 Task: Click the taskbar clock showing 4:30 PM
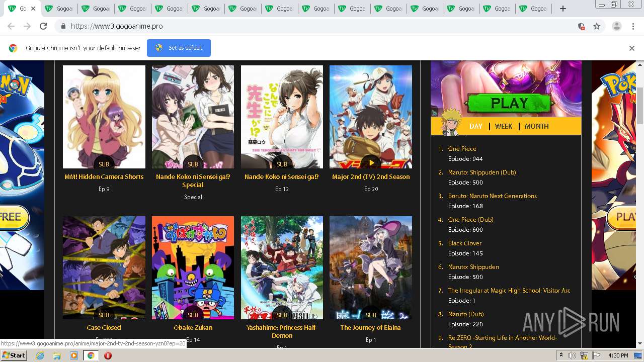click(x=618, y=355)
